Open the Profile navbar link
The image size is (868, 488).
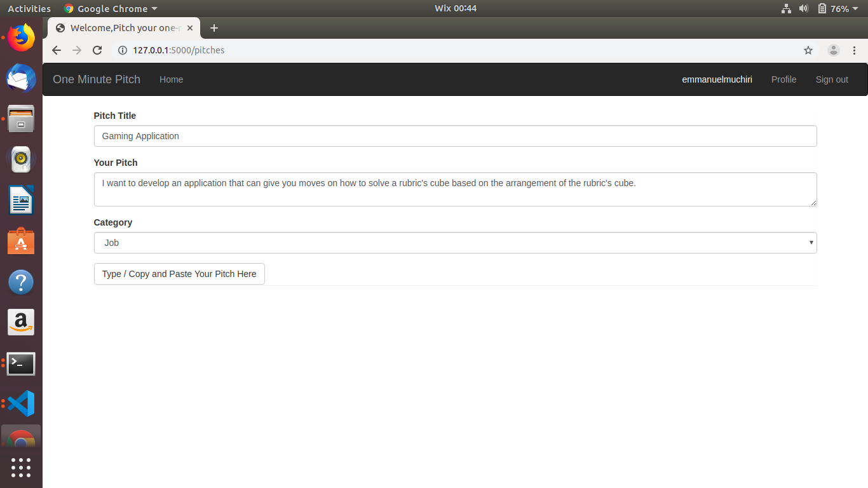click(x=783, y=79)
